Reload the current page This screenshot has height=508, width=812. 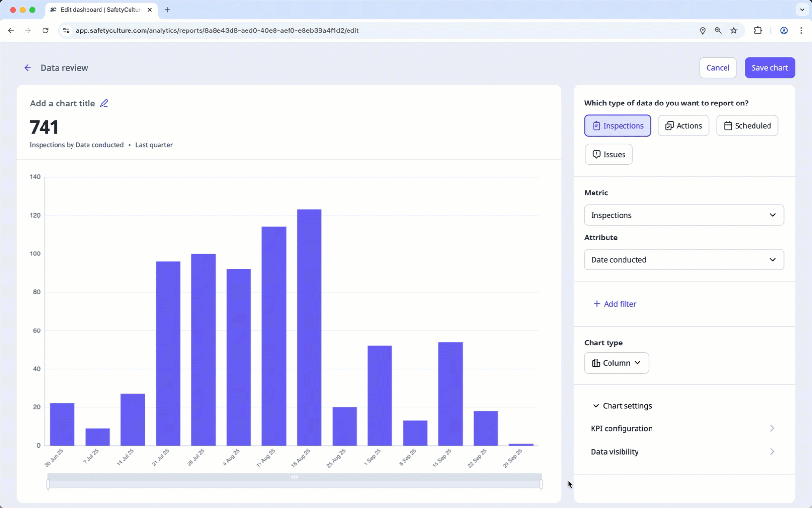coord(45,30)
